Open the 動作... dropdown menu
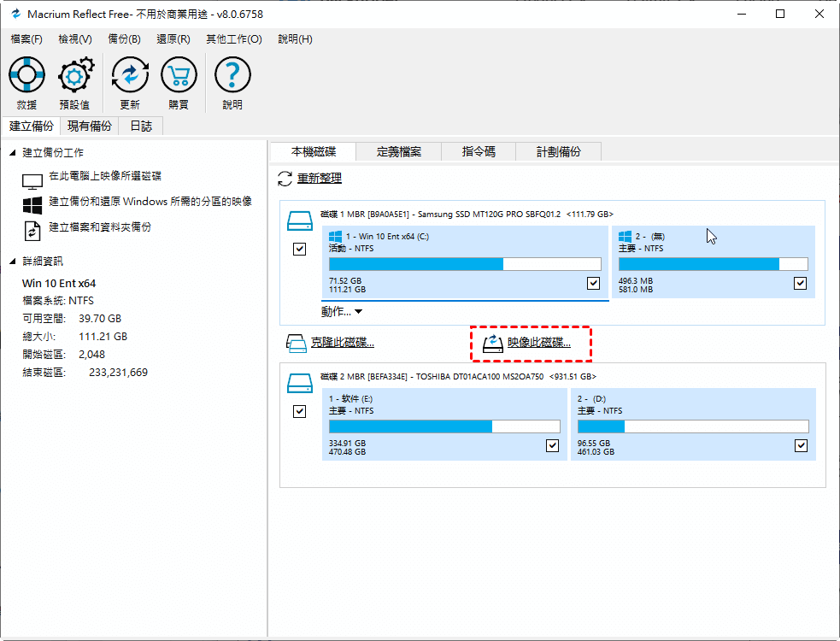Image resolution: width=840 pixels, height=641 pixels. (x=342, y=311)
